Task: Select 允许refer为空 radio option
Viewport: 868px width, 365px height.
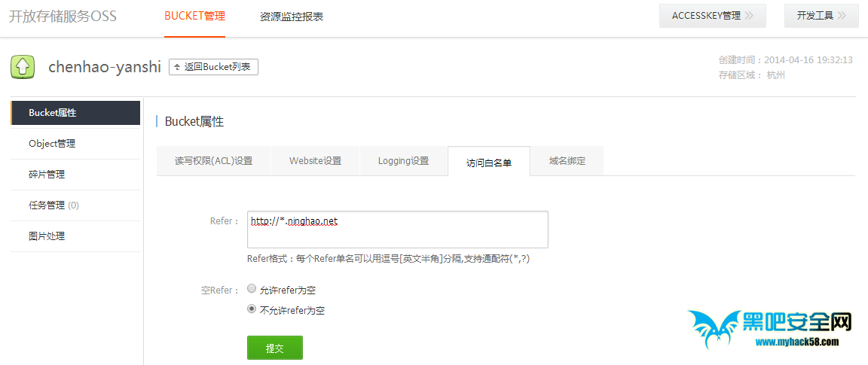Action: (252, 289)
